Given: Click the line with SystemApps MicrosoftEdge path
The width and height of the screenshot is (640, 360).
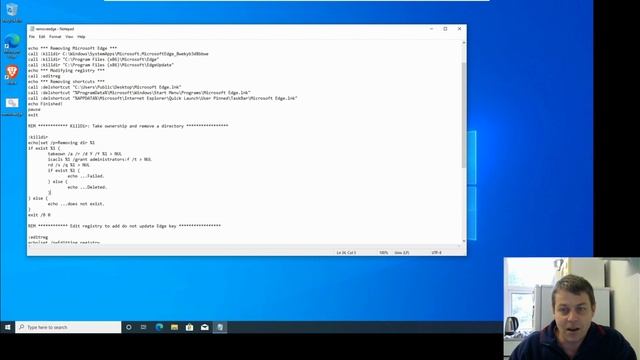Looking at the screenshot, I should tap(118, 54).
